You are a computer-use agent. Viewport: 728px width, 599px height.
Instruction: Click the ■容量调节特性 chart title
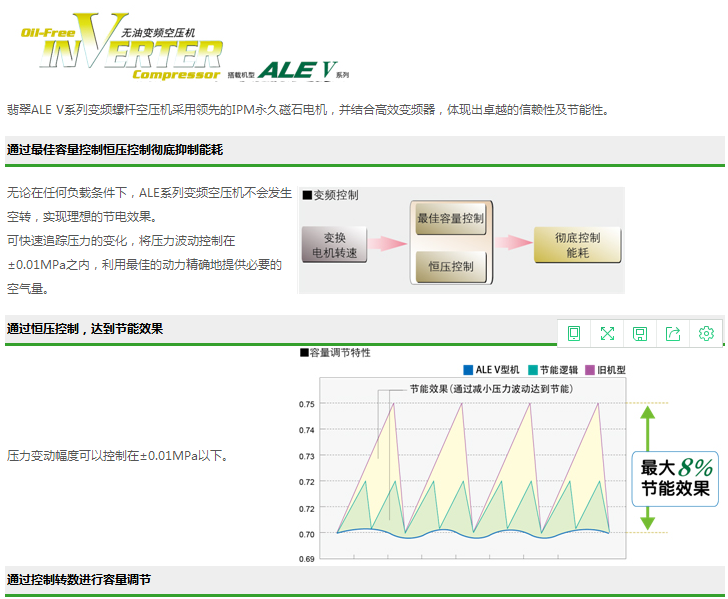click(335, 353)
